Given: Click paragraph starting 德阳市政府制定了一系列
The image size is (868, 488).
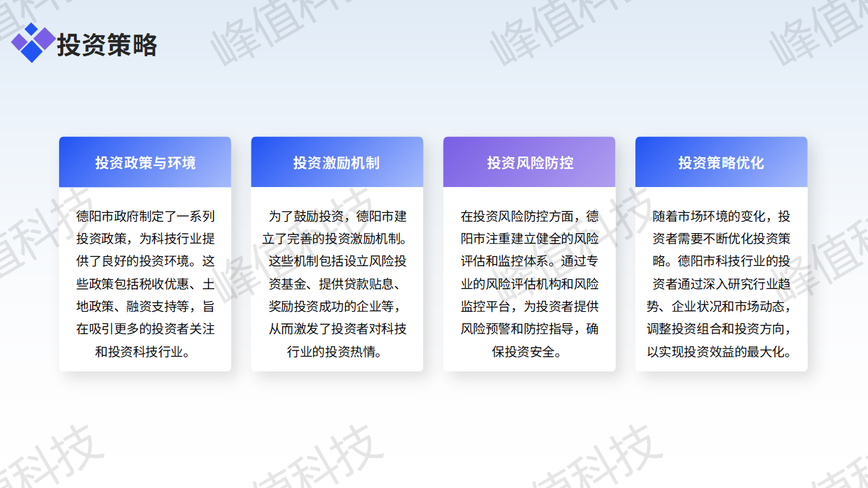Looking at the screenshot, I should tap(145, 284).
